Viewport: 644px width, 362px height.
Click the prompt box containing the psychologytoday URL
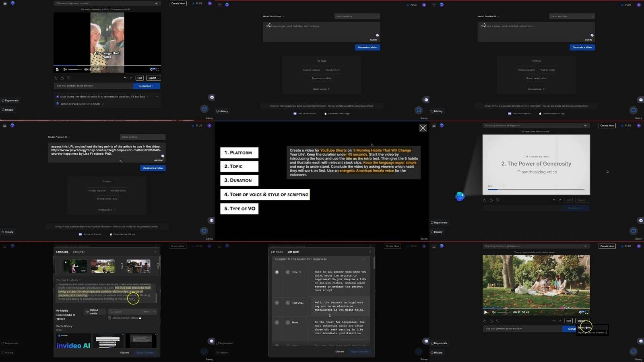[107, 153]
